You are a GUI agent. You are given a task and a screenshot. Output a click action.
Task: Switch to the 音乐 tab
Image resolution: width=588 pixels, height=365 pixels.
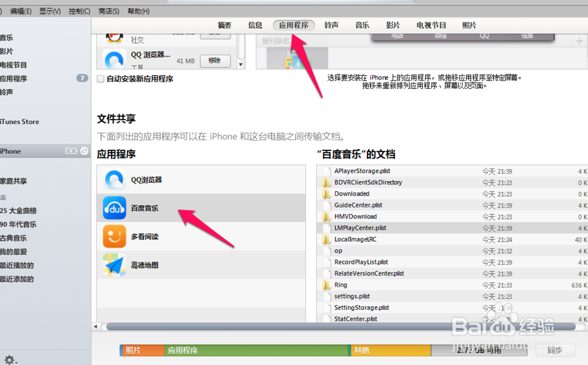362,25
